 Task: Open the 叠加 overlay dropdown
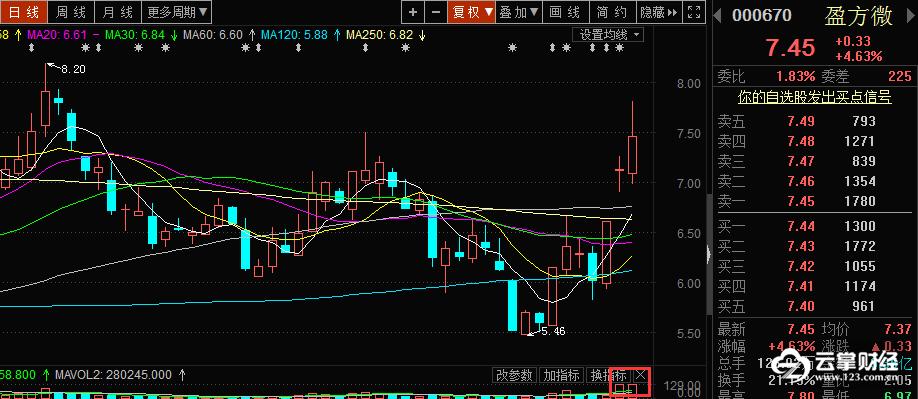[x=519, y=12]
